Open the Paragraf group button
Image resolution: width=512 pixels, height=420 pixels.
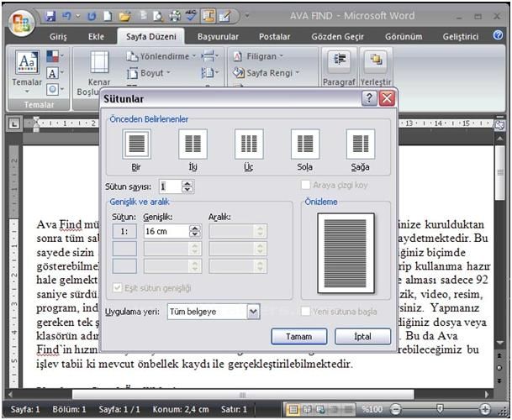[x=340, y=67]
